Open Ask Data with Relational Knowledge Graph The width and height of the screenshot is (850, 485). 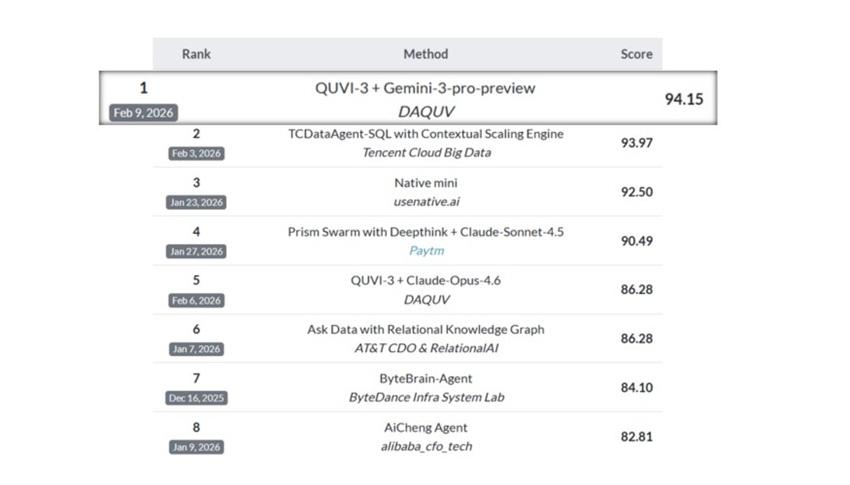click(x=425, y=330)
